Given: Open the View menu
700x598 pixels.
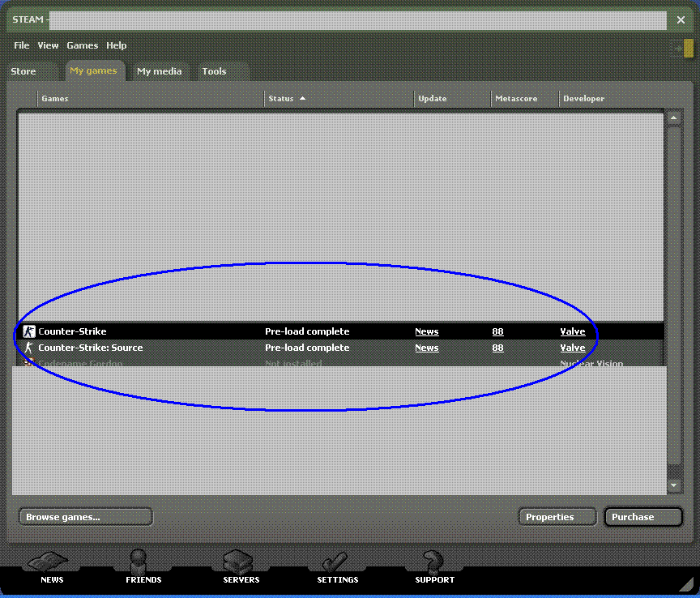Looking at the screenshot, I should [48, 45].
